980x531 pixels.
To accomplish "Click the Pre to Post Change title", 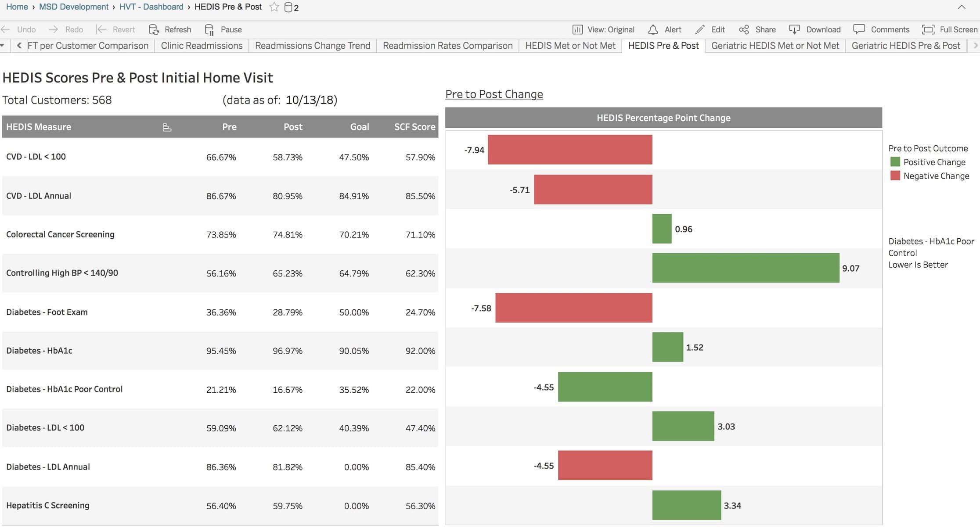I will pyautogui.click(x=494, y=94).
